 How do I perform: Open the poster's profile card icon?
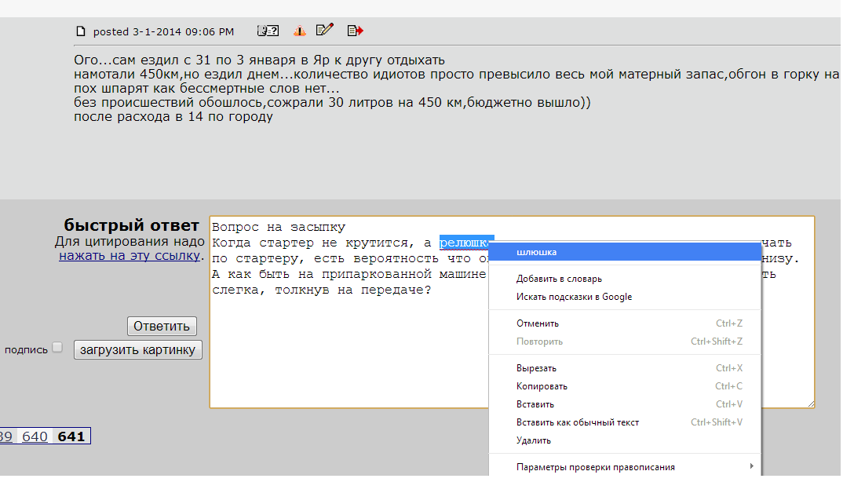point(268,31)
